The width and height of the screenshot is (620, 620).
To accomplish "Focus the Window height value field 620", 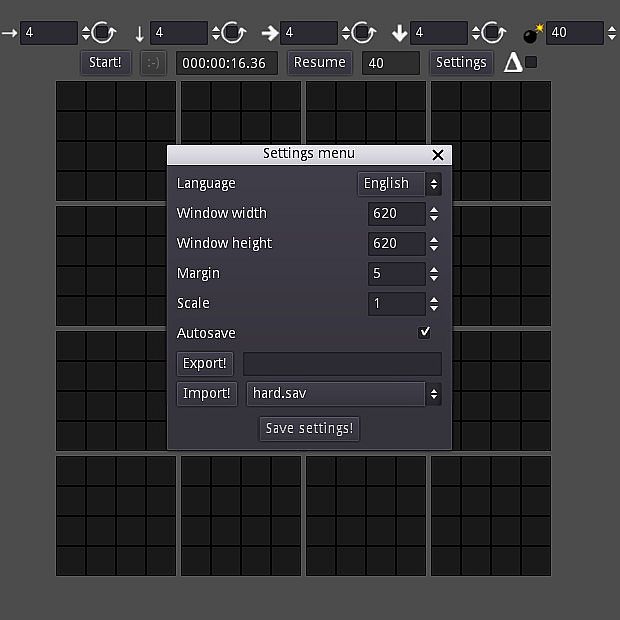I will tap(397, 244).
